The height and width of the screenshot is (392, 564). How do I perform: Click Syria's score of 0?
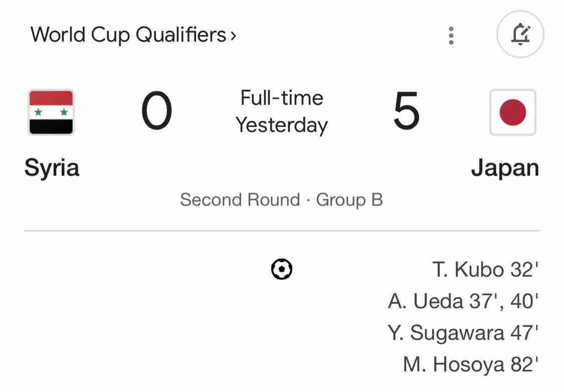[156, 112]
